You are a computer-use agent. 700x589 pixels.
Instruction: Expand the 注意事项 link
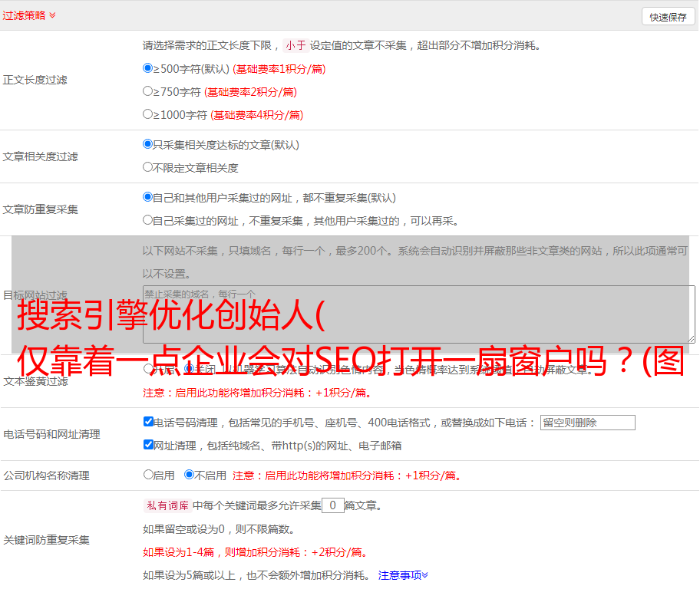coord(403,575)
